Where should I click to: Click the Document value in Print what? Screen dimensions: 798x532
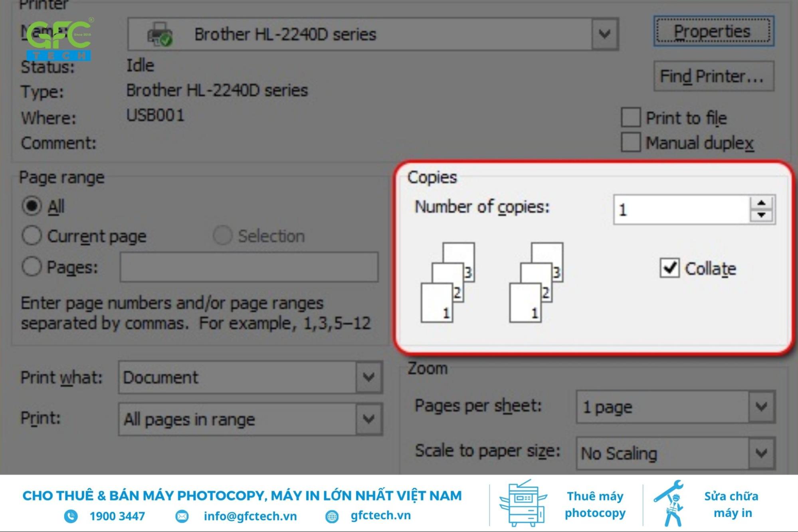coord(160,377)
